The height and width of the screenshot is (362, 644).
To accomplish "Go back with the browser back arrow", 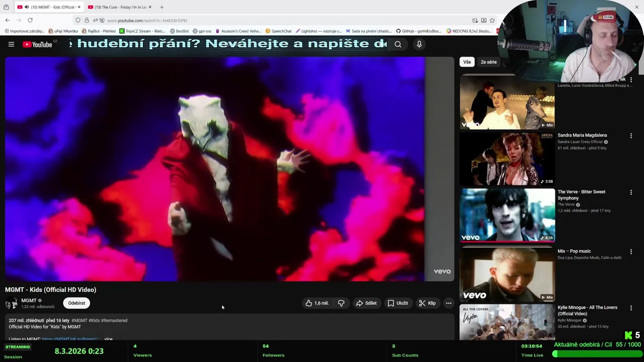I will 7,20.
